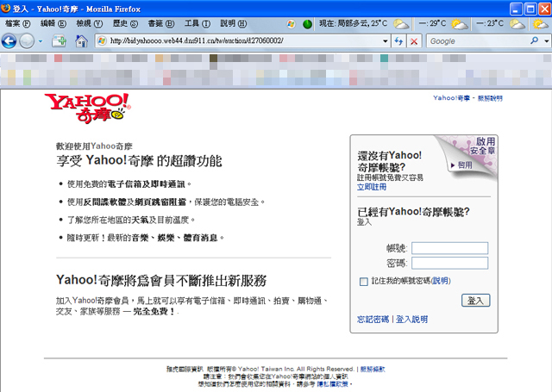Viewport: 552px width, 392px height.
Task: Maximize the Firefox window
Action: tap(530, 9)
